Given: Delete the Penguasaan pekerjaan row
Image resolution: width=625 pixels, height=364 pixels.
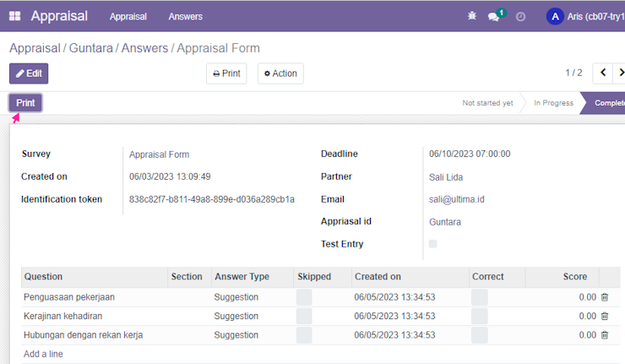Looking at the screenshot, I should (605, 297).
